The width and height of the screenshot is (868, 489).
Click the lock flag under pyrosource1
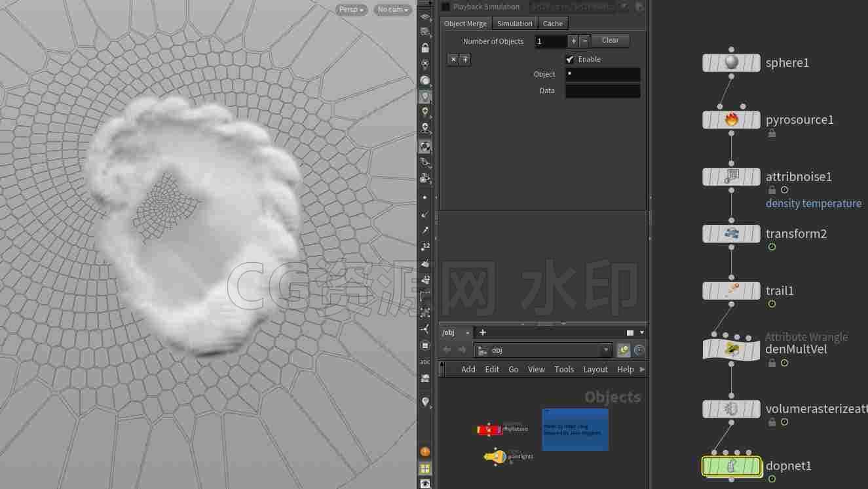pos(772,133)
